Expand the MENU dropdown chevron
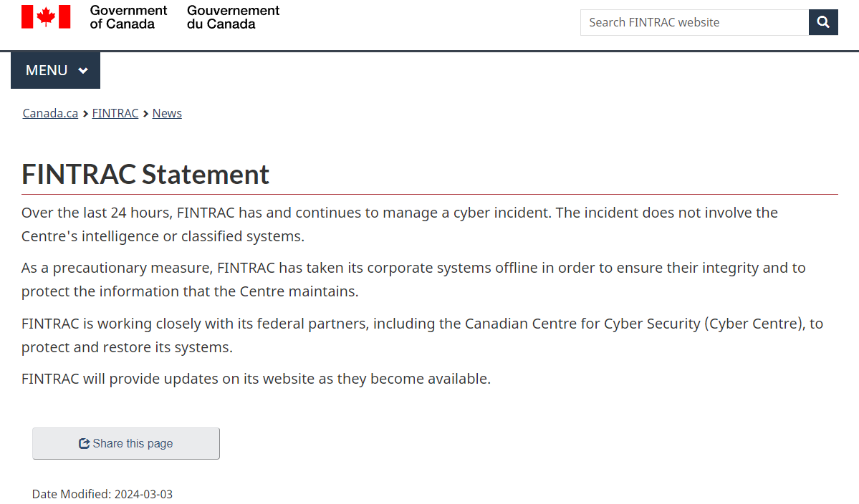 (x=83, y=71)
